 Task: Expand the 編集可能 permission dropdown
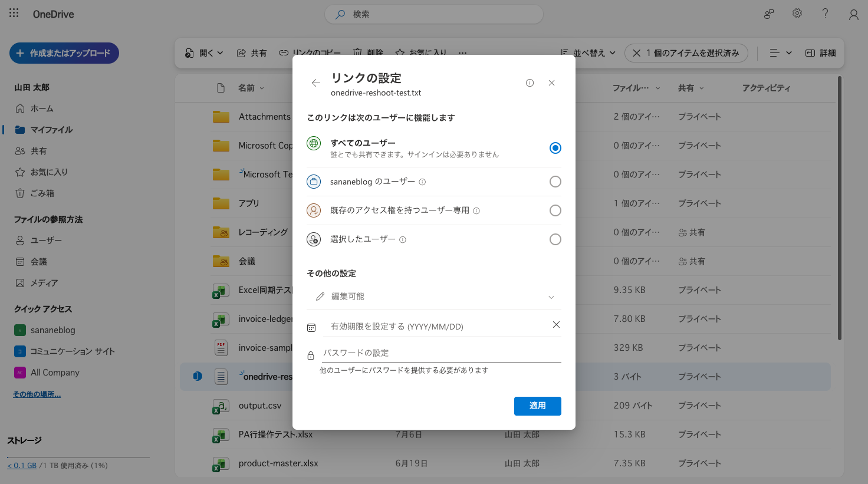(434, 297)
